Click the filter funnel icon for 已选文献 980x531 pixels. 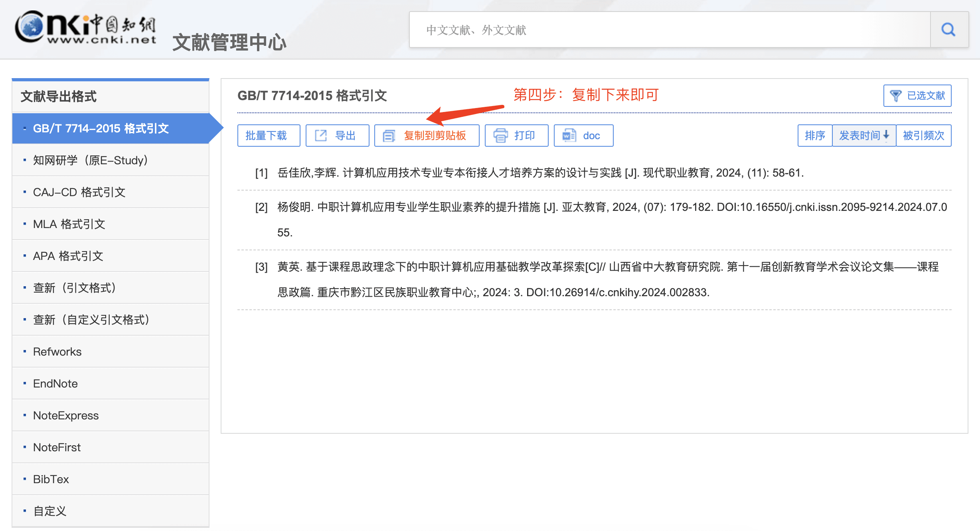pyautogui.click(x=895, y=96)
